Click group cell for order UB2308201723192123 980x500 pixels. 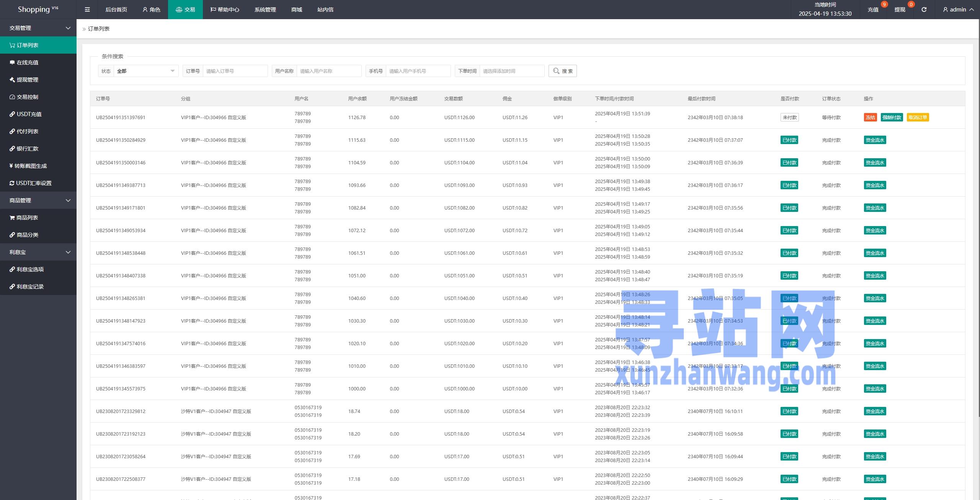[x=216, y=434]
